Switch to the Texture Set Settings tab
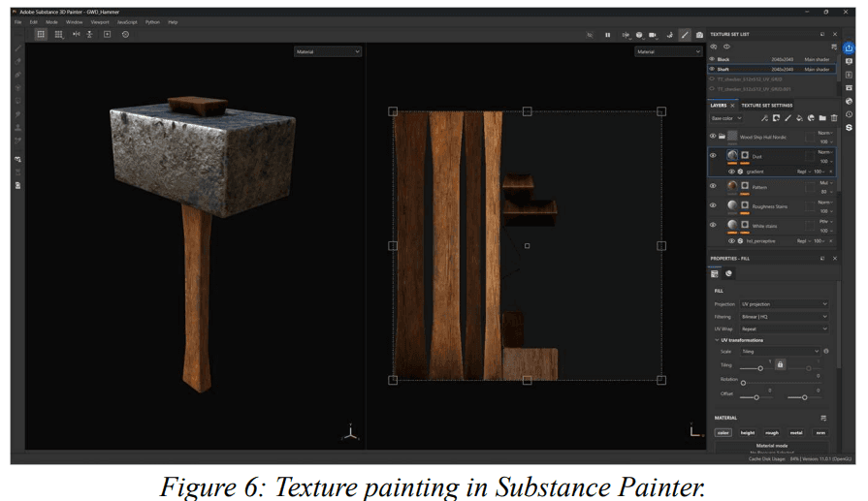Screen dimensions: 868x501 (x=766, y=105)
